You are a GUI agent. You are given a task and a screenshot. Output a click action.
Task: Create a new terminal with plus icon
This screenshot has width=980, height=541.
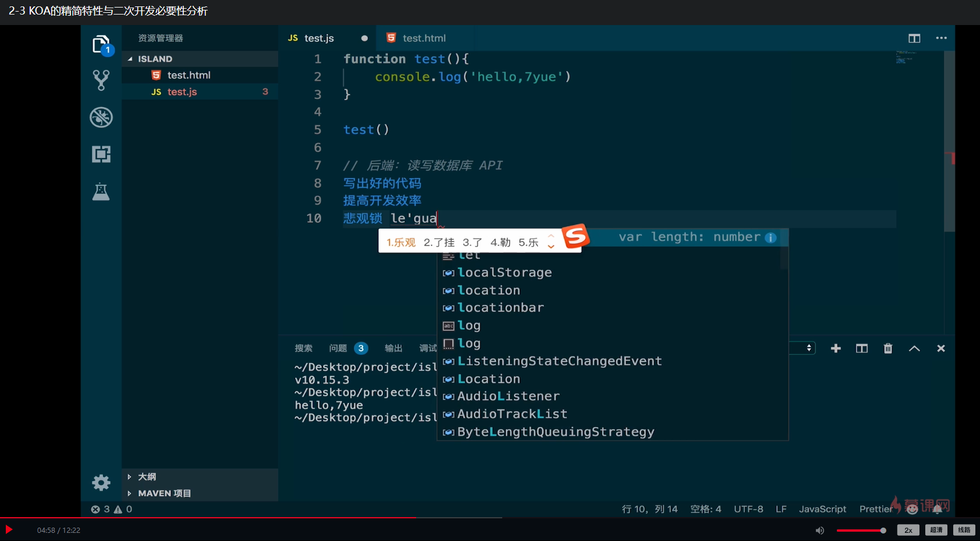[x=836, y=348]
